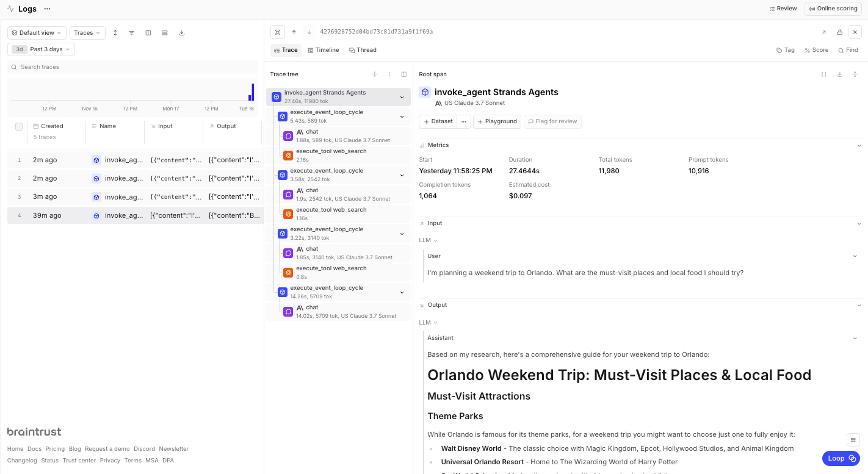This screenshot has height=474, width=868.
Task: Open trace in new page arrow icon
Action: click(x=823, y=32)
